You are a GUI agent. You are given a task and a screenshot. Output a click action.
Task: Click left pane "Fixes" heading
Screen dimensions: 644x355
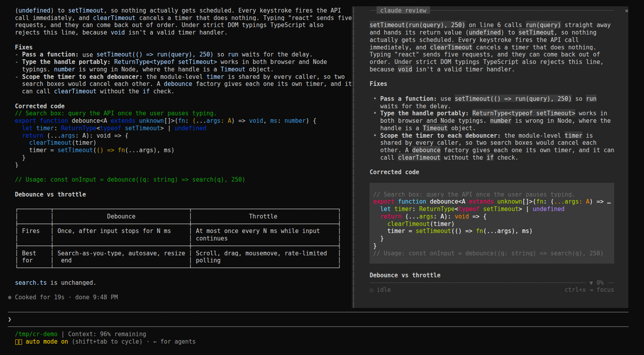pyautogui.click(x=24, y=47)
